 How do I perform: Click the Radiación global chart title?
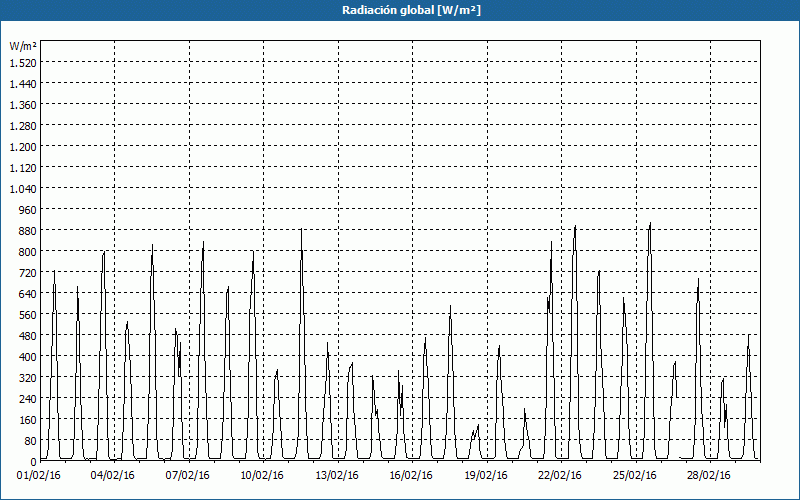click(x=400, y=10)
